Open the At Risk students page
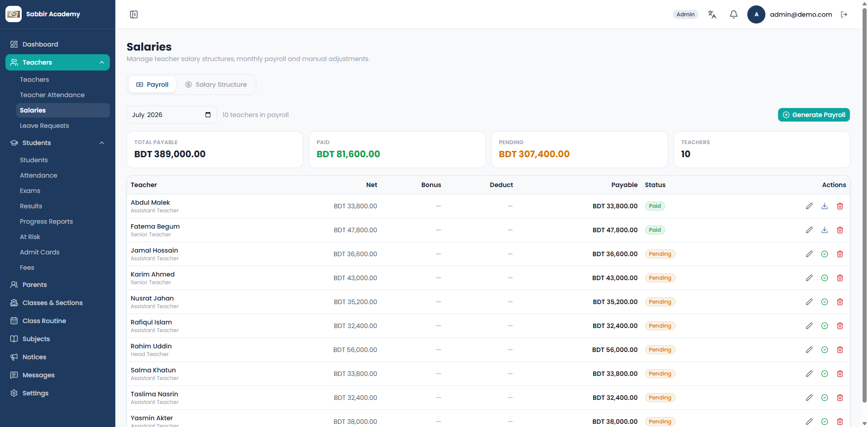868x427 pixels. coord(63,237)
